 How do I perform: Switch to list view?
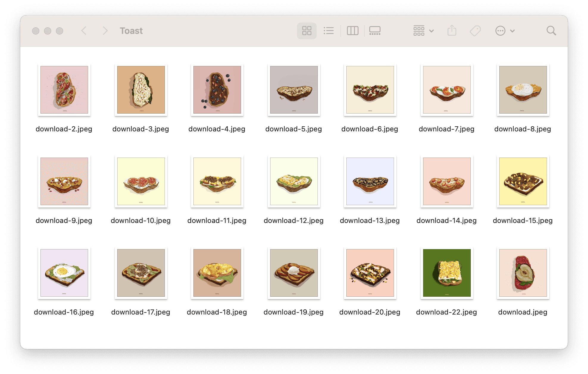[329, 31]
